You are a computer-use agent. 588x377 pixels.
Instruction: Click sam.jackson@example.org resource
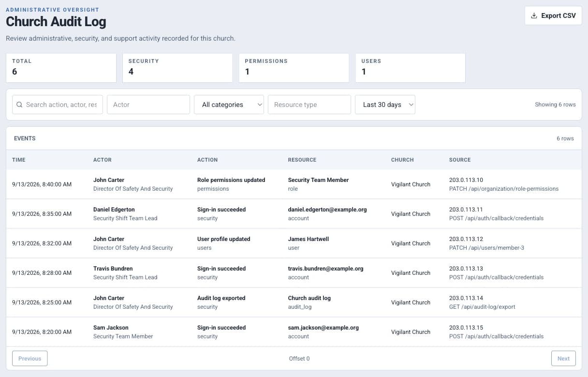click(x=323, y=328)
